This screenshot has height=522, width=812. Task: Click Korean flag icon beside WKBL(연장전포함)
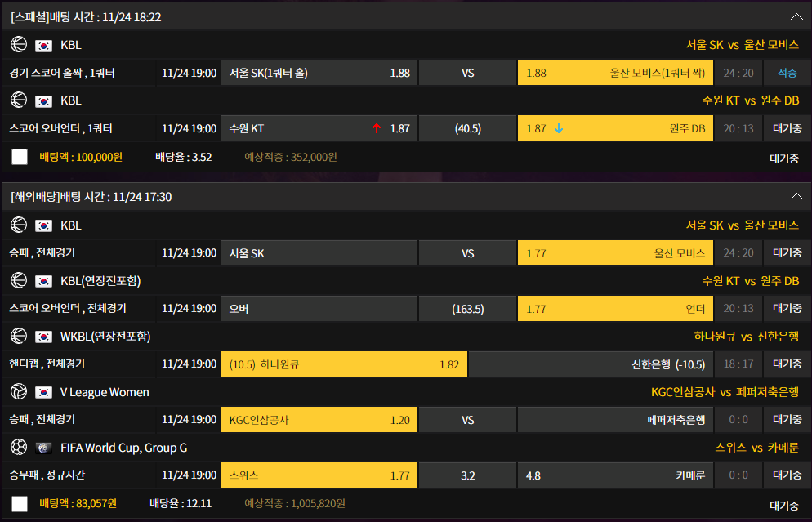(x=43, y=337)
